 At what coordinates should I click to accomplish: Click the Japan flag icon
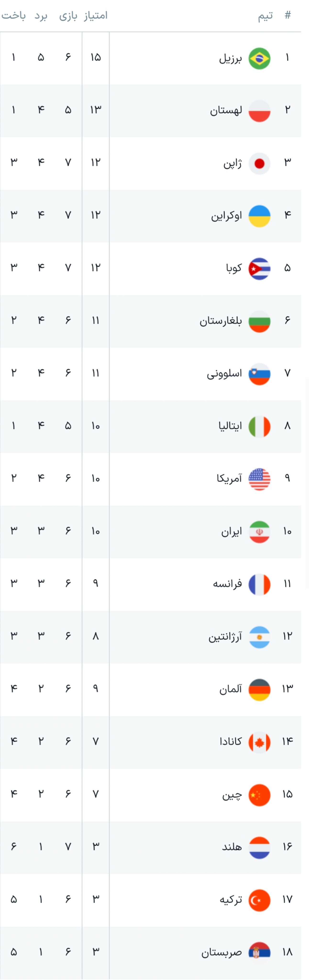pyautogui.click(x=259, y=164)
